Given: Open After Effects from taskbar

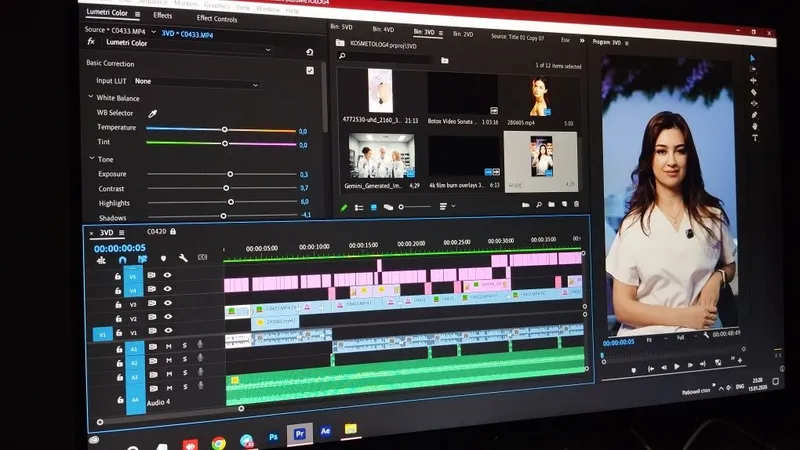Looking at the screenshot, I should (x=326, y=431).
